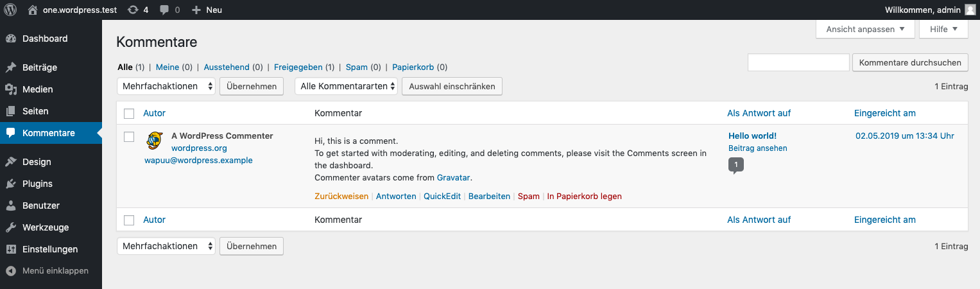Open the Gravatar link in the comment
The height and width of the screenshot is (289, 980).
(x=454, y=178)
